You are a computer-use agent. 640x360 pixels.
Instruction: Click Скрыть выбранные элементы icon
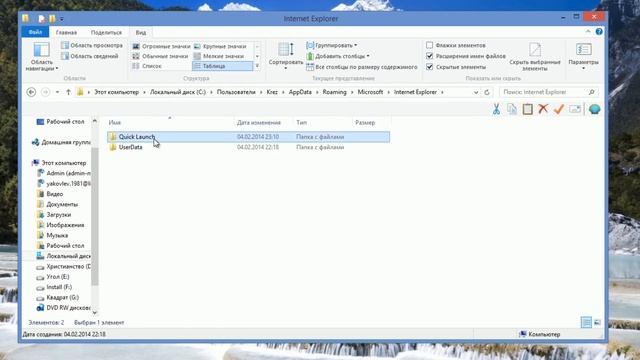click(535, 50)
